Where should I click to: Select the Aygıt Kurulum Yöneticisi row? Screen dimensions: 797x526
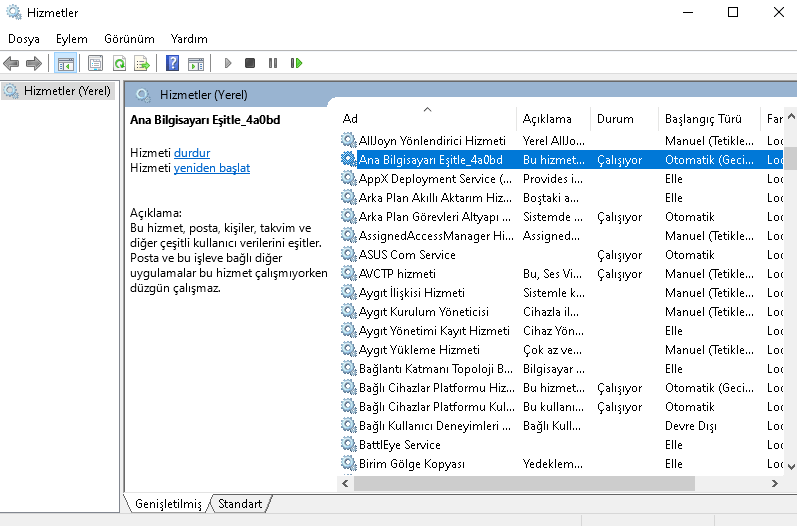pos(561,312)
